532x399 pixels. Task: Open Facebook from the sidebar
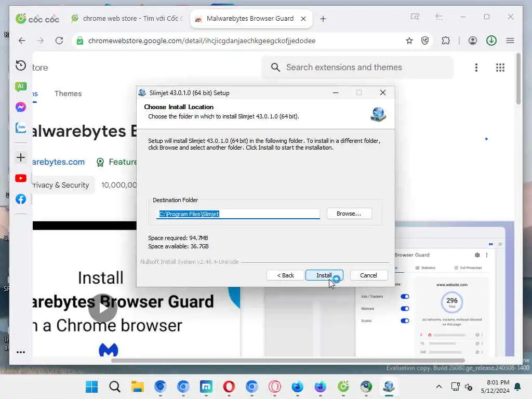(21, 199)
